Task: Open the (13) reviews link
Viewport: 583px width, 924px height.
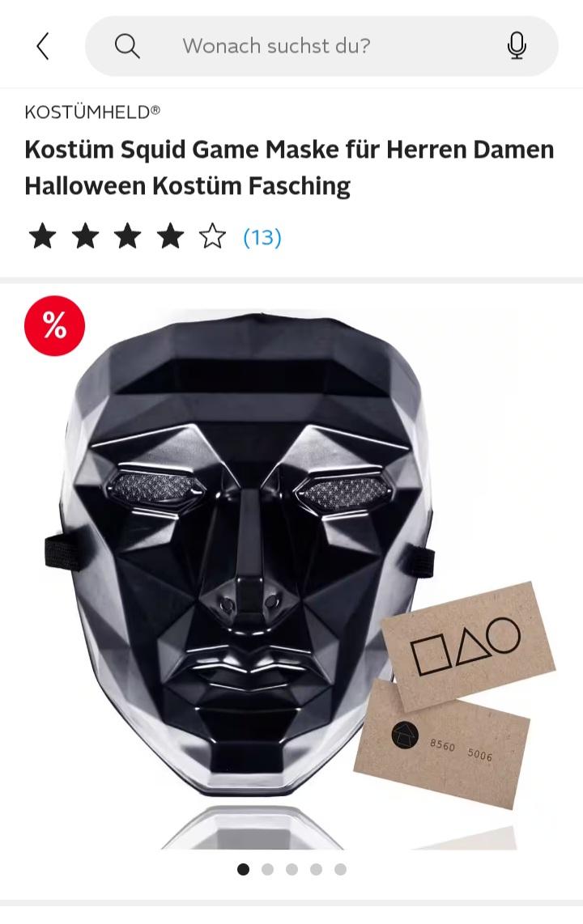Action: tap(262, 238)
